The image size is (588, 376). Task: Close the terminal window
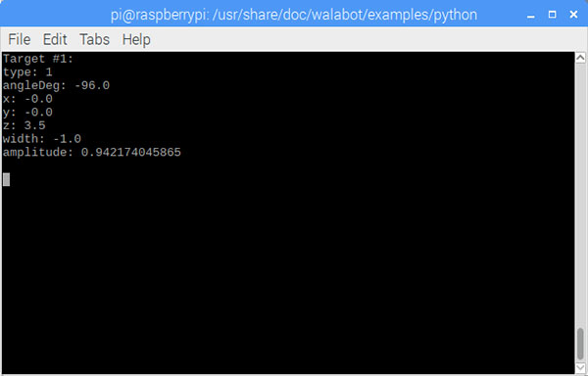click(573, 15)
